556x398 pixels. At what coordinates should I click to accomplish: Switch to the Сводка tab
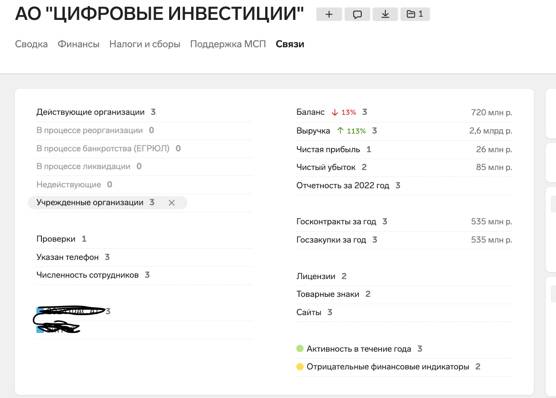click(x=31, y=44)
